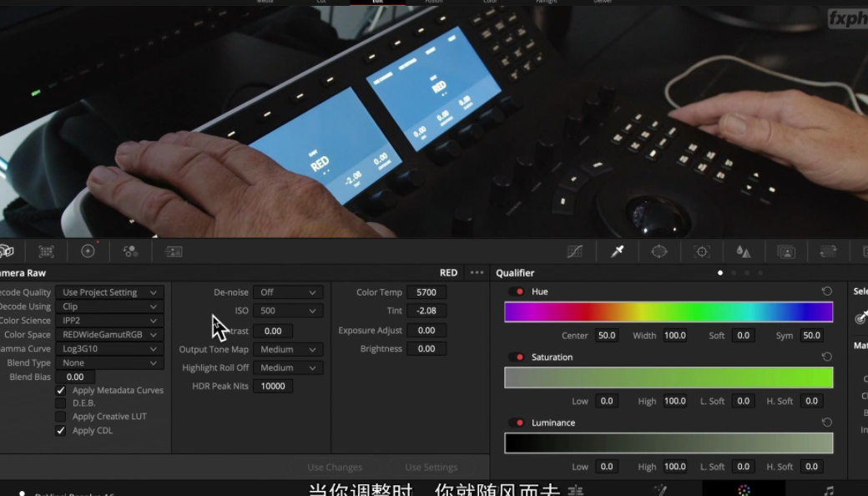
Task: Open the Power Window palette icon
Action: point(659,251)
